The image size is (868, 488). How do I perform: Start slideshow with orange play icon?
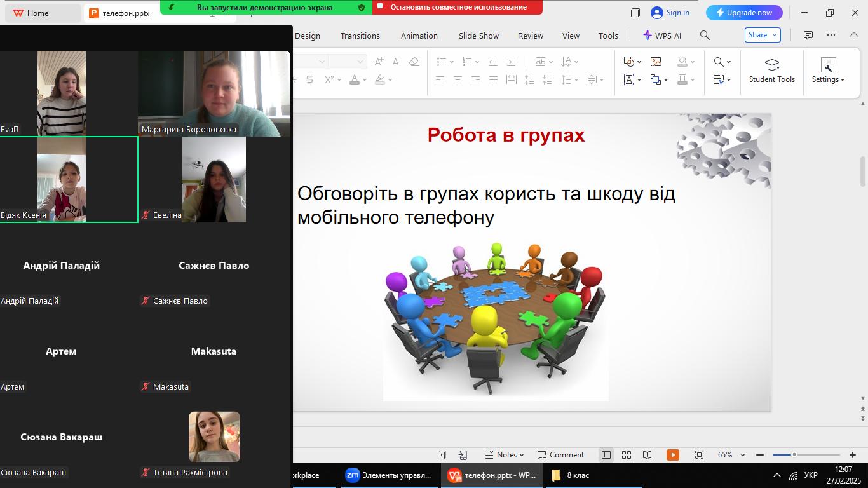672,455
